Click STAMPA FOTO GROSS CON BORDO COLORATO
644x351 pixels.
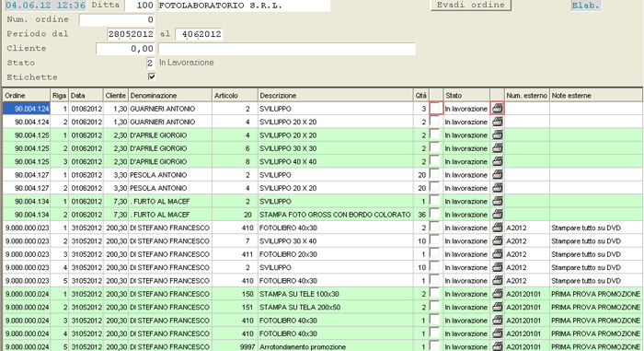pos(335,215)
